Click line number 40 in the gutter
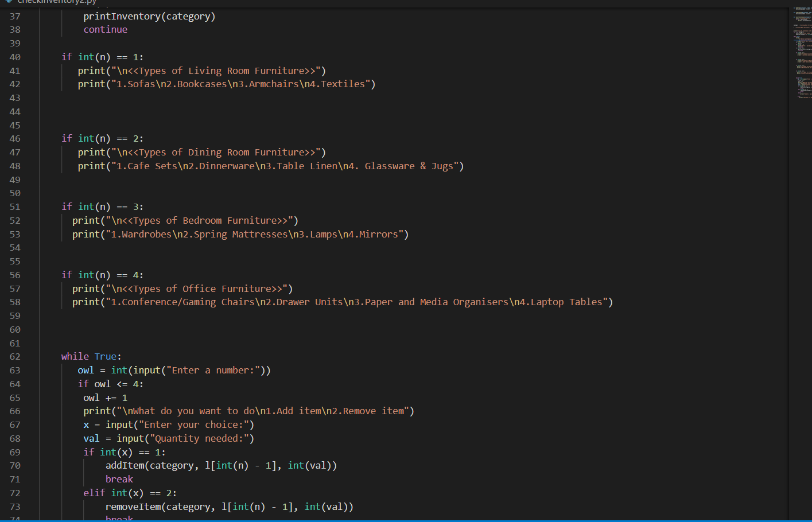This screenshot has height=522, width=812. [15, 57]
